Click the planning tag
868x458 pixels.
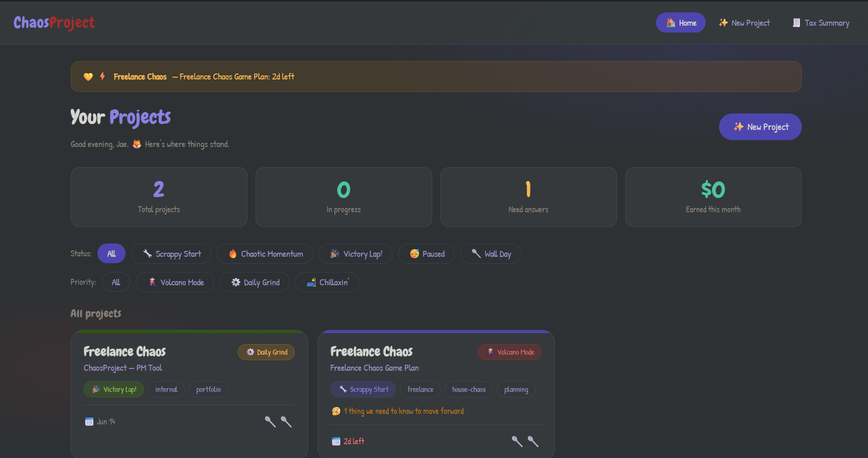(x=516, y=389)
